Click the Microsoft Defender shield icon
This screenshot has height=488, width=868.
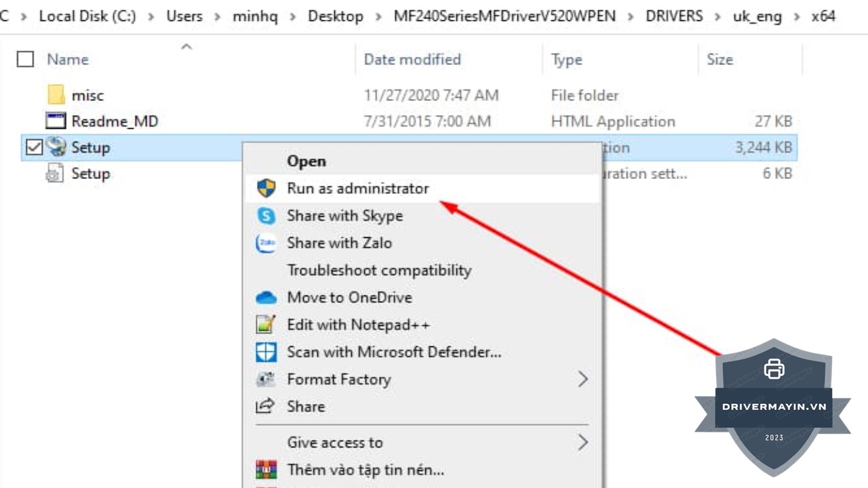[266, 352]
